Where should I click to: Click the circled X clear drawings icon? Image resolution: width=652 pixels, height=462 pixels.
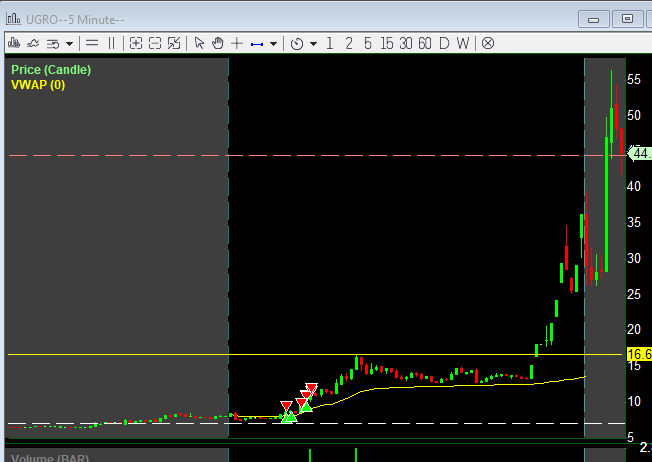tap(488, 43)
